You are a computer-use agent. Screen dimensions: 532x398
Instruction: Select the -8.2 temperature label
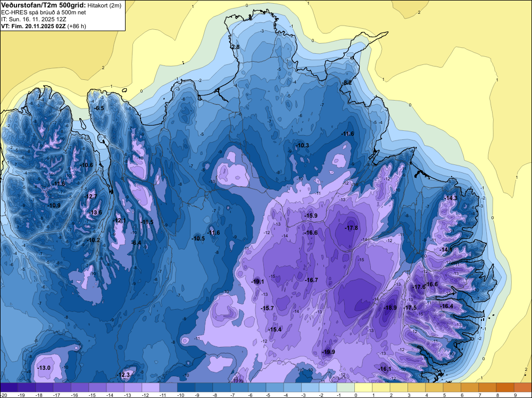(347, 82)
